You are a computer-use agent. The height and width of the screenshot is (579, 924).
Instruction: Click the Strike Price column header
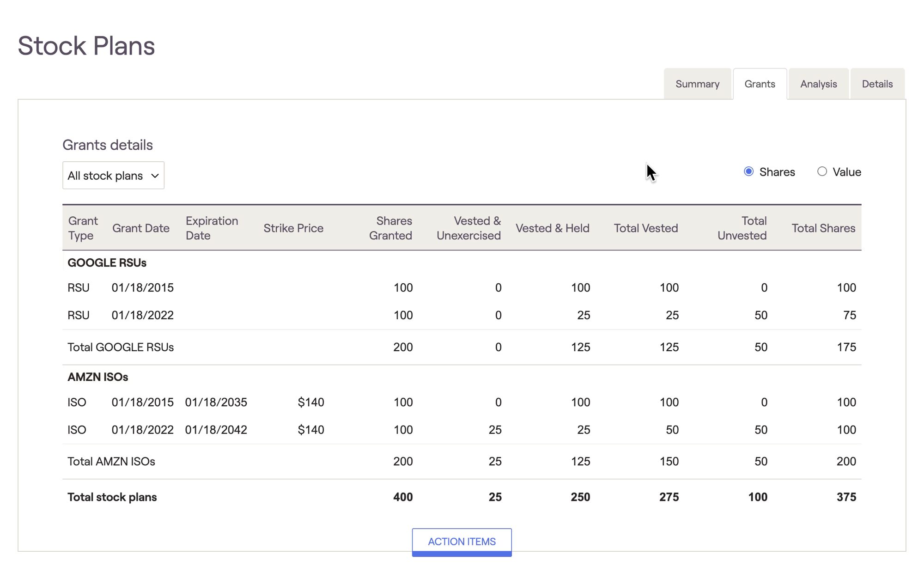click(x=293, y=228)
